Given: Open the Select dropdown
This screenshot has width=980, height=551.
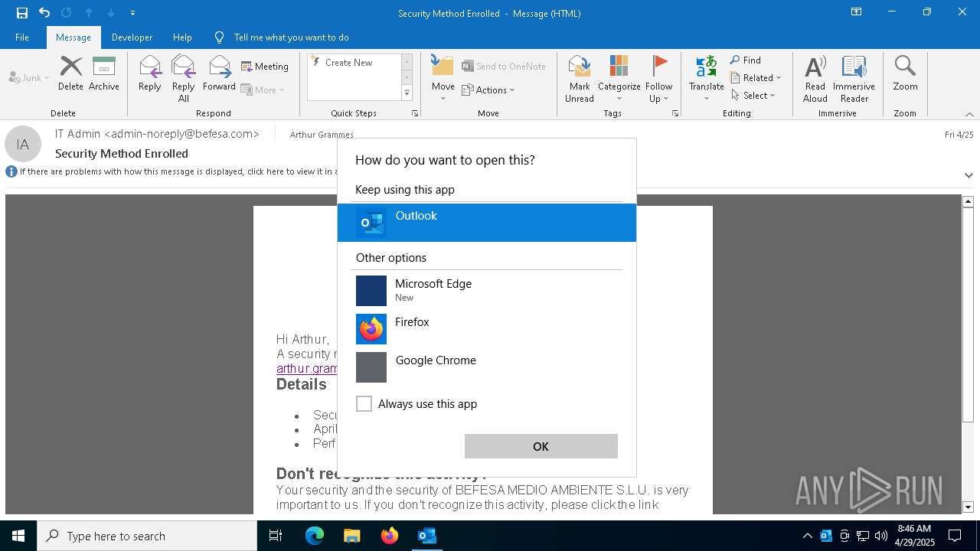Looking at the screenshot, I should tap(753, 95).
